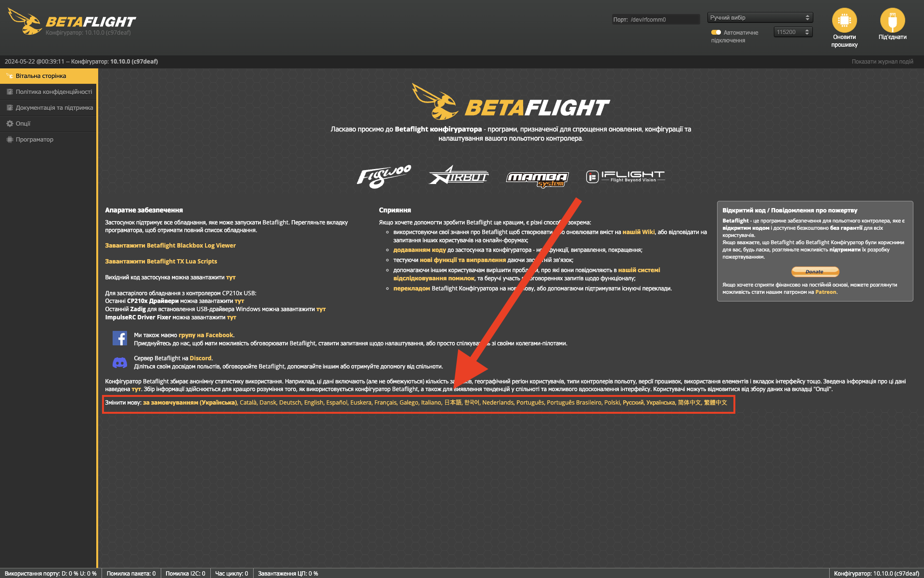Screen dimensions: 924x578
Task: Switch language to English
Action: [x=313, y=403]
